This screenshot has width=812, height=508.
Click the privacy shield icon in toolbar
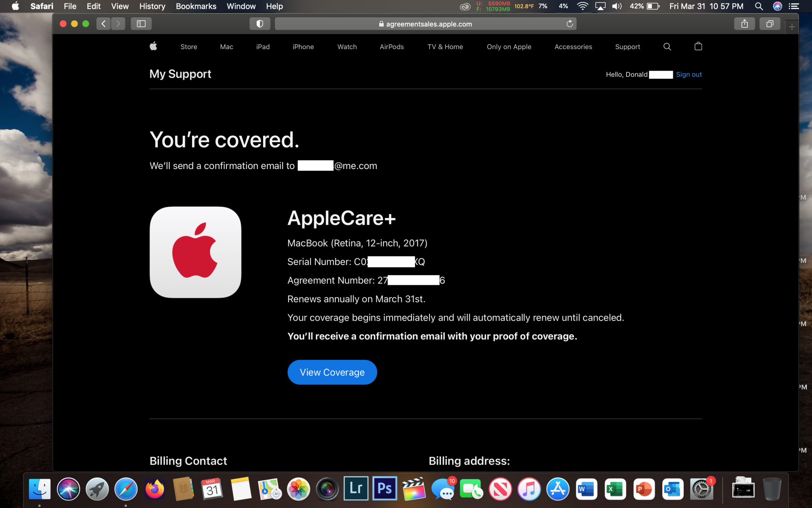[x=260, y=24]
